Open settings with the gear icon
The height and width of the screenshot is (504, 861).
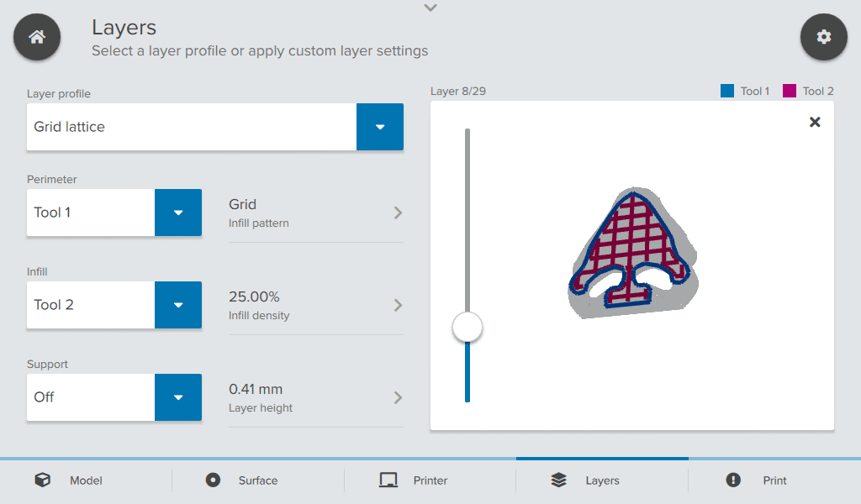point(823,37)
